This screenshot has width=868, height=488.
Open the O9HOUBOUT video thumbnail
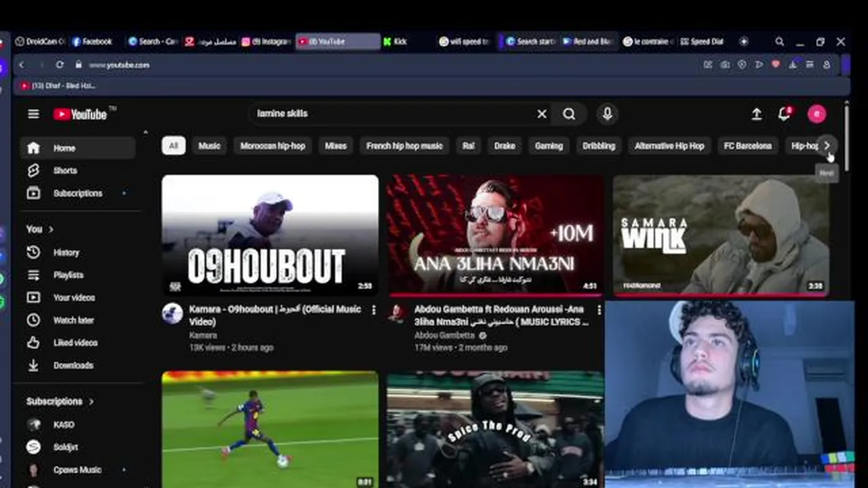tap(270, 235)
